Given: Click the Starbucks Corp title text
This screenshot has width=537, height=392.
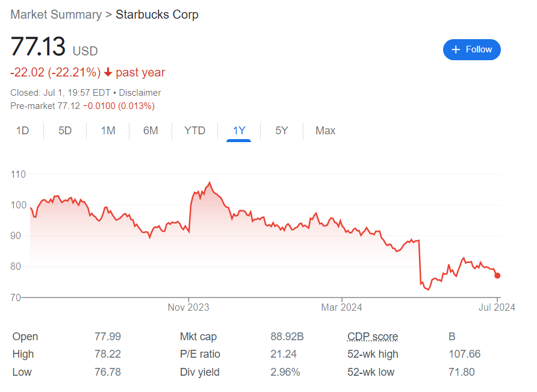Looking at the screenshot, I should [x=157, y=14].
